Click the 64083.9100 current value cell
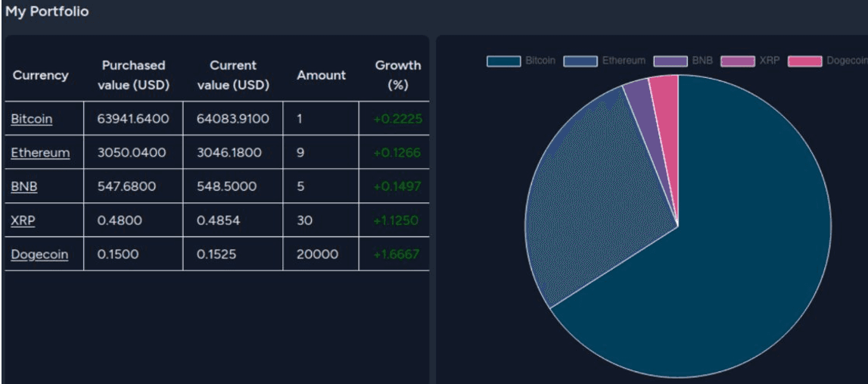Screen dimensions: 868x384 (233, 119)
